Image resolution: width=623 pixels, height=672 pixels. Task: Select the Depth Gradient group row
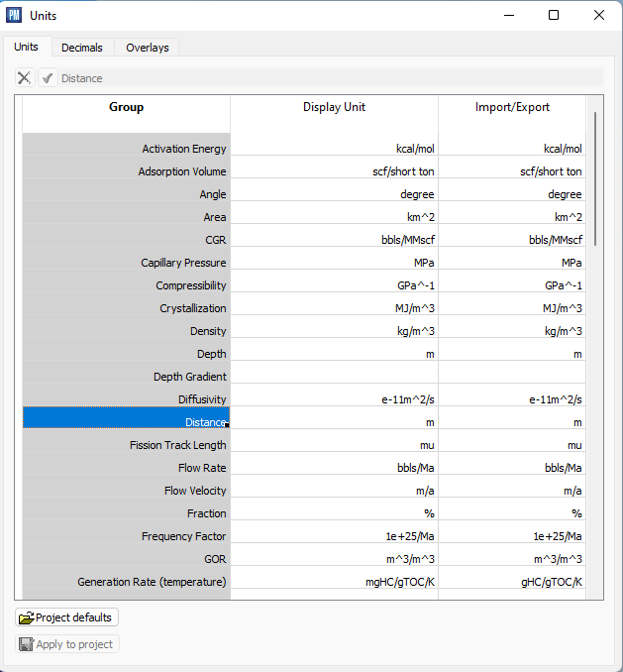pyautogui.click(x=127, y=377)
